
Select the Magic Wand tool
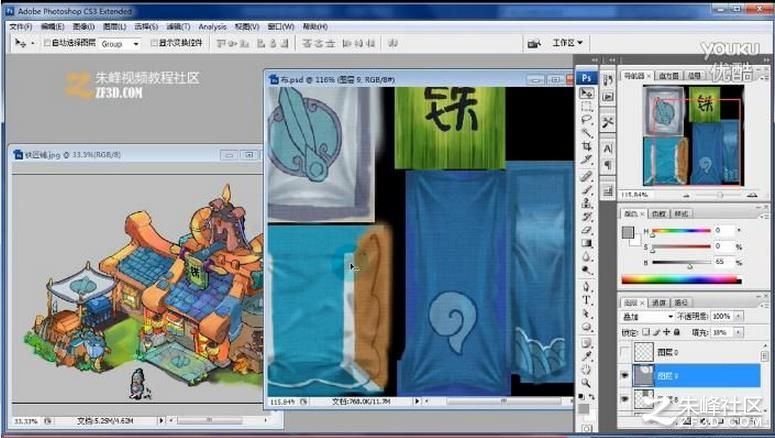(x=587, y=132)
